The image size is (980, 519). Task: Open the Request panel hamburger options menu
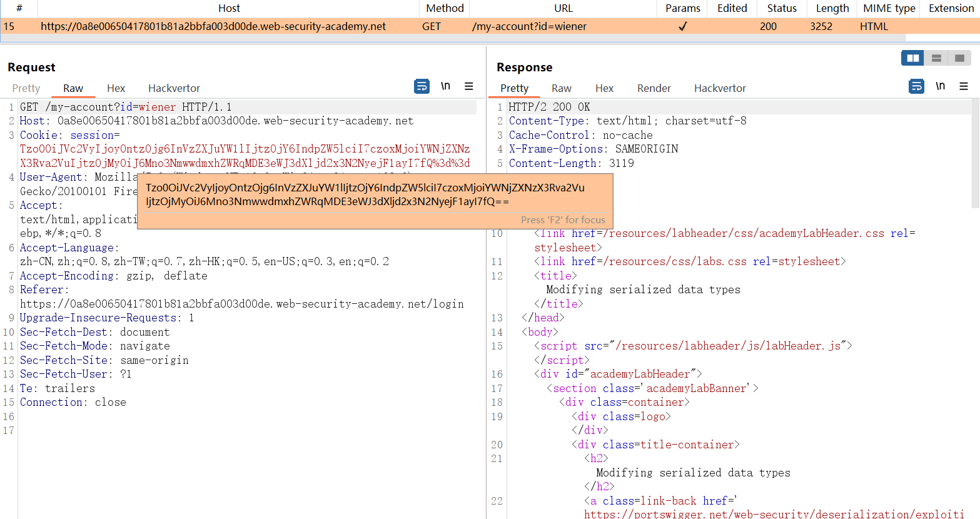point(468,86)
